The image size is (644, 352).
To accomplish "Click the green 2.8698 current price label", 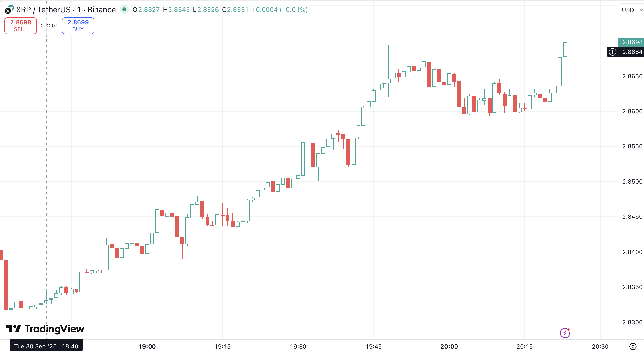I will point(631,42).
